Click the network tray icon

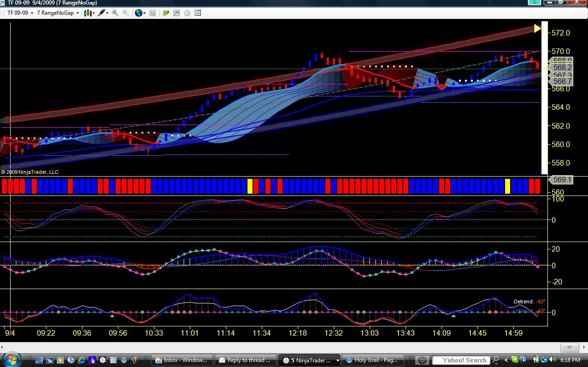tap(544, 360)
